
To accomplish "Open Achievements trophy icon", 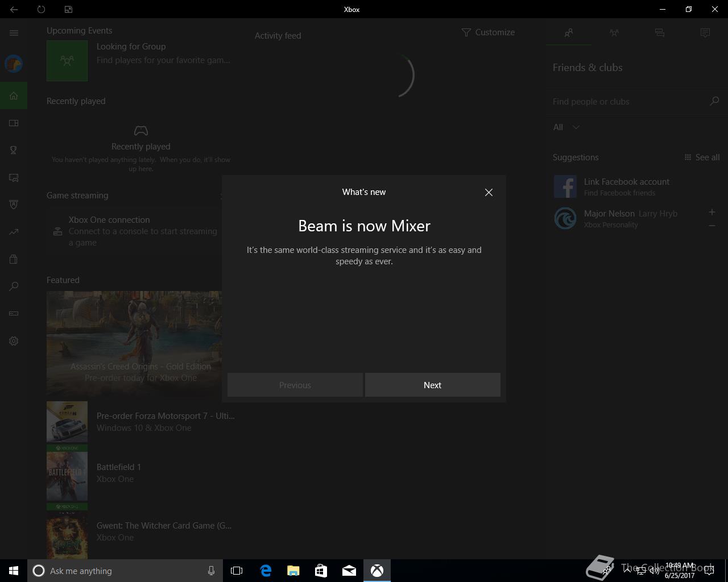I will [x=14, y=150].
